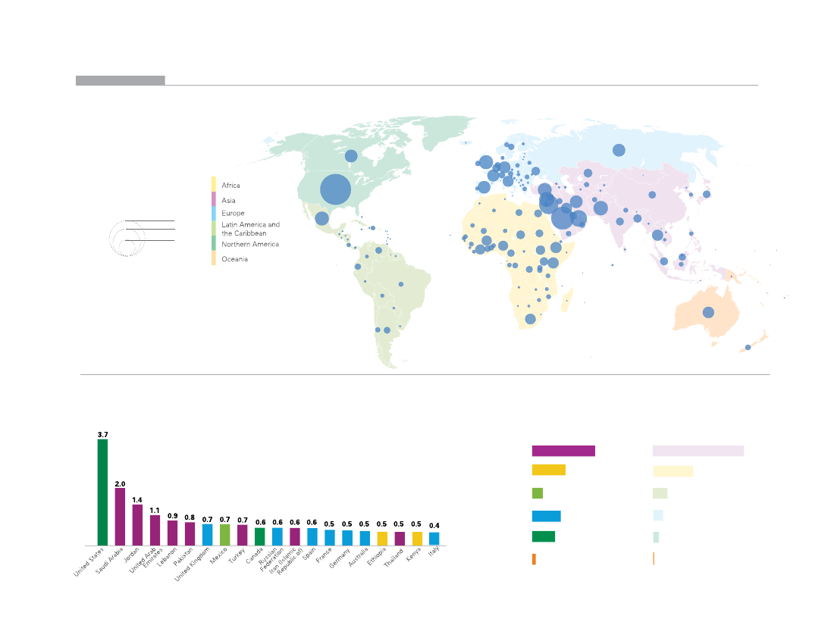Click the 'Thailand' axis label
This screenshot has width=834, height=644.
(x=394, y=558)
